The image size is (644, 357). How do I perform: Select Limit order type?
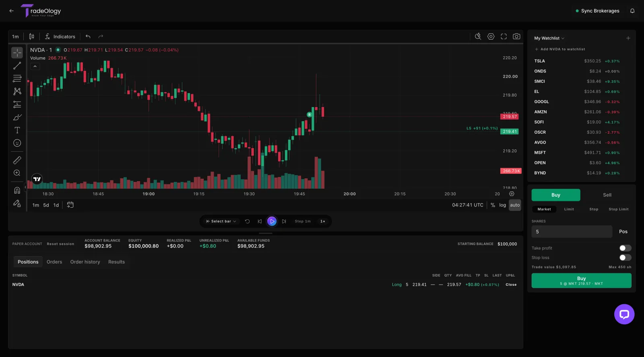click(569, 209)
